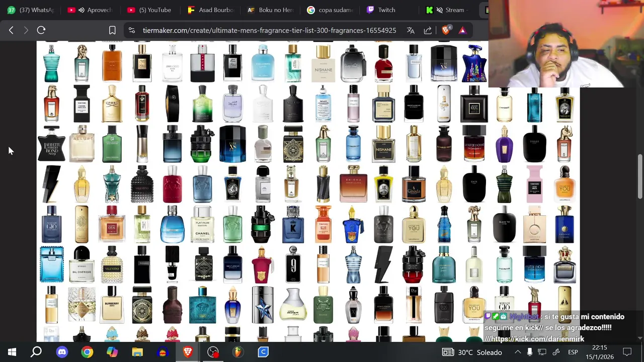Open Discord from the taskbar

pyautogui.click(x=62, y=352)
